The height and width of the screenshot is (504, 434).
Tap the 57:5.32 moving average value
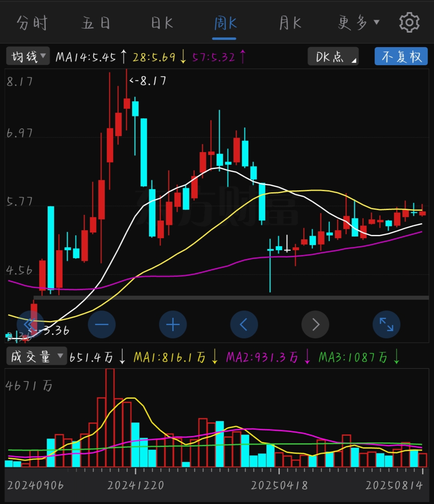214,57
